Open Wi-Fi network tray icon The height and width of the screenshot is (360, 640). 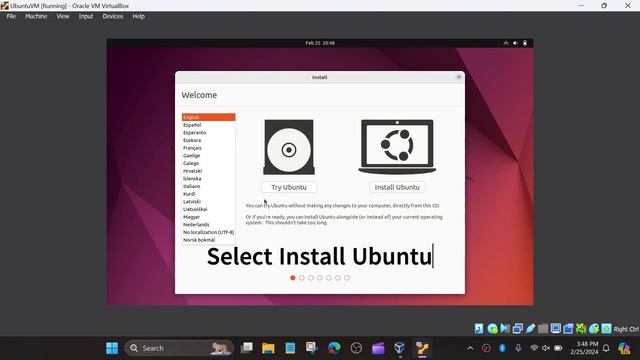tap(534, 348)
